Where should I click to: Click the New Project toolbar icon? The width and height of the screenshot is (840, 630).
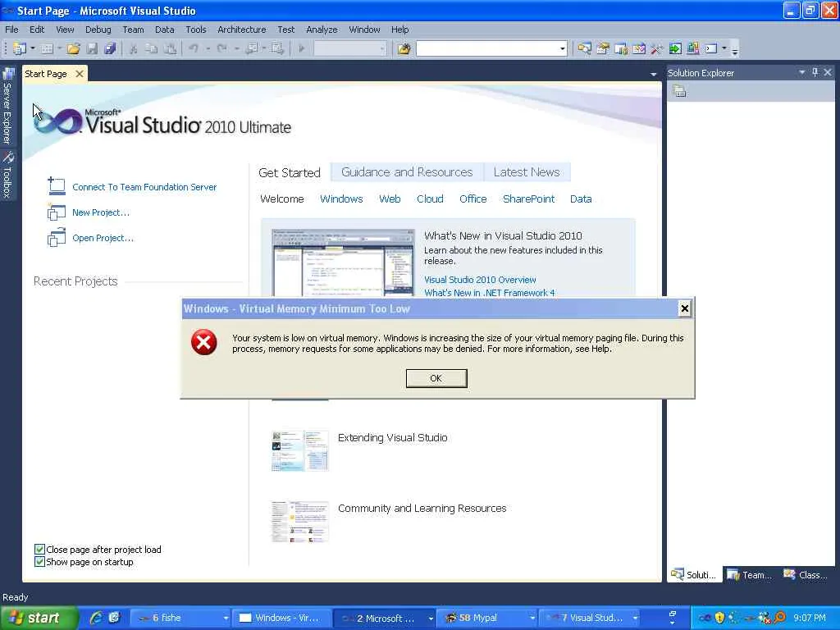pyautogui.click(x=19, y=48)
